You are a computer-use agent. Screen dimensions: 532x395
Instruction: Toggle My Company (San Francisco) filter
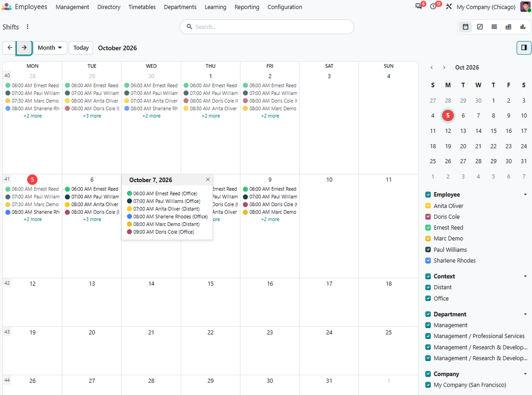tap(428, 385)
